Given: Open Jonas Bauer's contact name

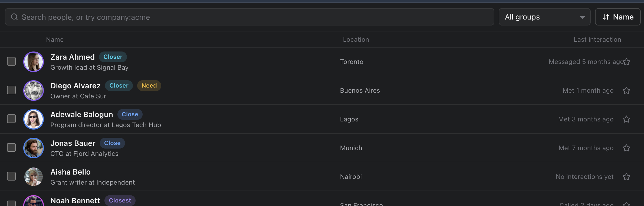Looking at the screenshot, I should [x=73, y=143].
